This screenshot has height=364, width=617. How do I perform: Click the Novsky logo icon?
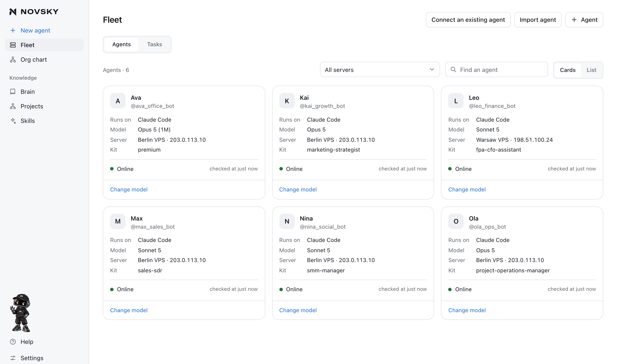(13, 12)
